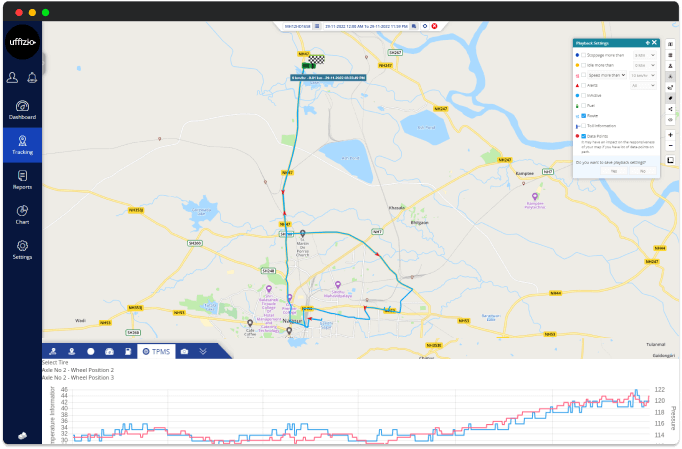Select Tracking in the sidebar
The width and height of the screenshot is (682, 449).
(22, 145)
